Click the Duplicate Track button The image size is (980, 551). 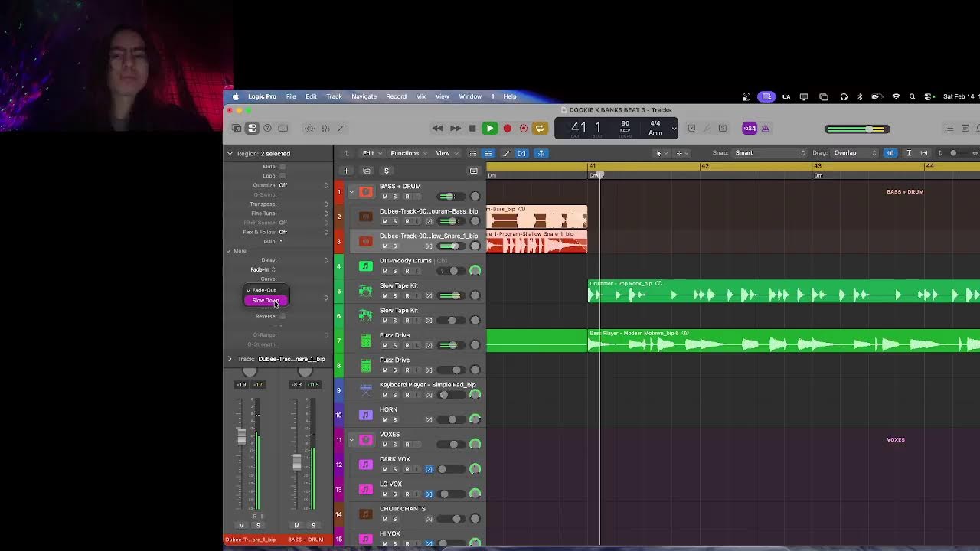click(366, 171)
